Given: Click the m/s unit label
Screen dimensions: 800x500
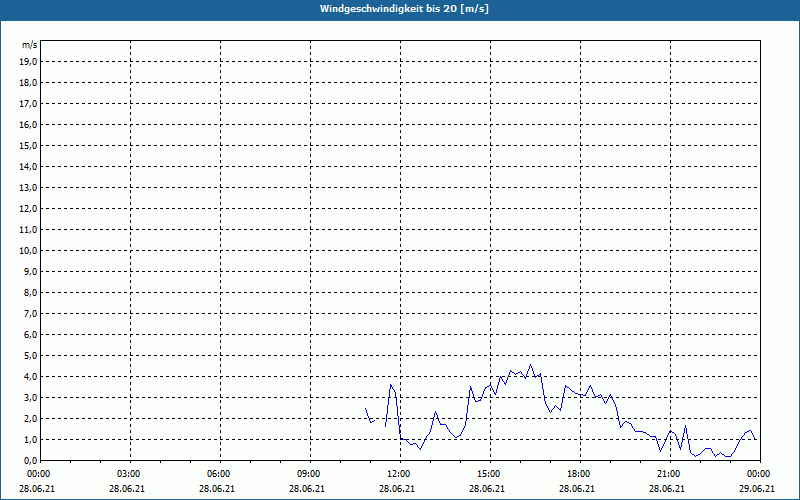Looking at the screenshot, I should pos(30,45).
